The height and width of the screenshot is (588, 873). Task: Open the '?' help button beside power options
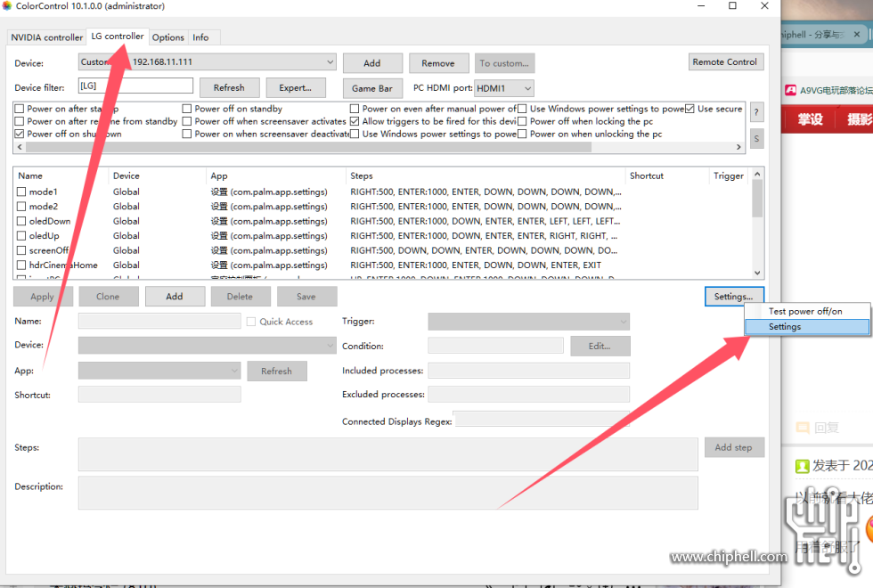[756, 112]
